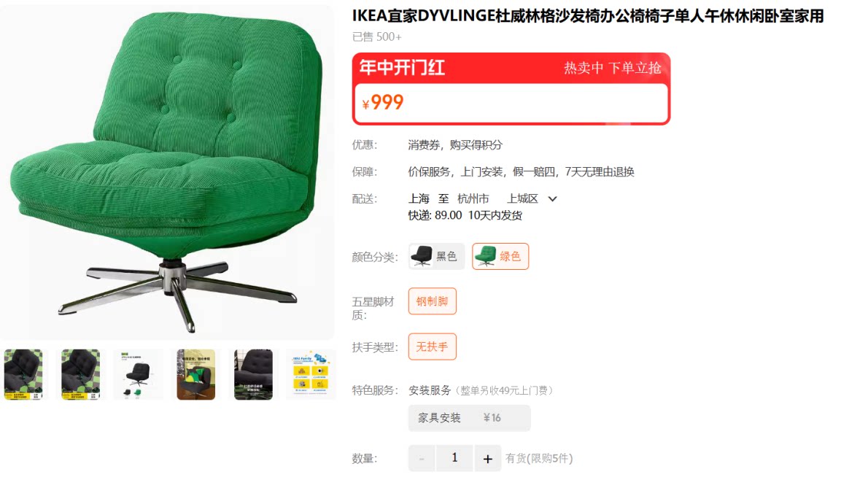
Task: View thumbnail with yellow pillow on chair
Action: click(196, 374)
